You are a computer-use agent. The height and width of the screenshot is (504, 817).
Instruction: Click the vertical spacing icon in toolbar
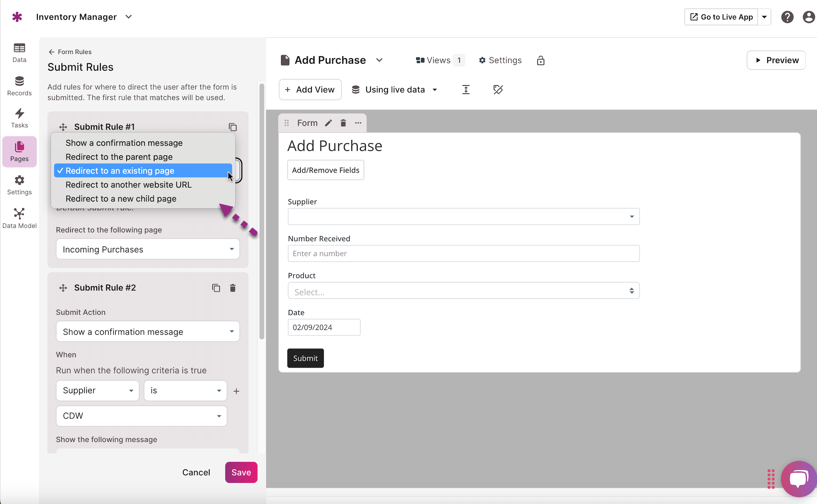coord(466,90)
